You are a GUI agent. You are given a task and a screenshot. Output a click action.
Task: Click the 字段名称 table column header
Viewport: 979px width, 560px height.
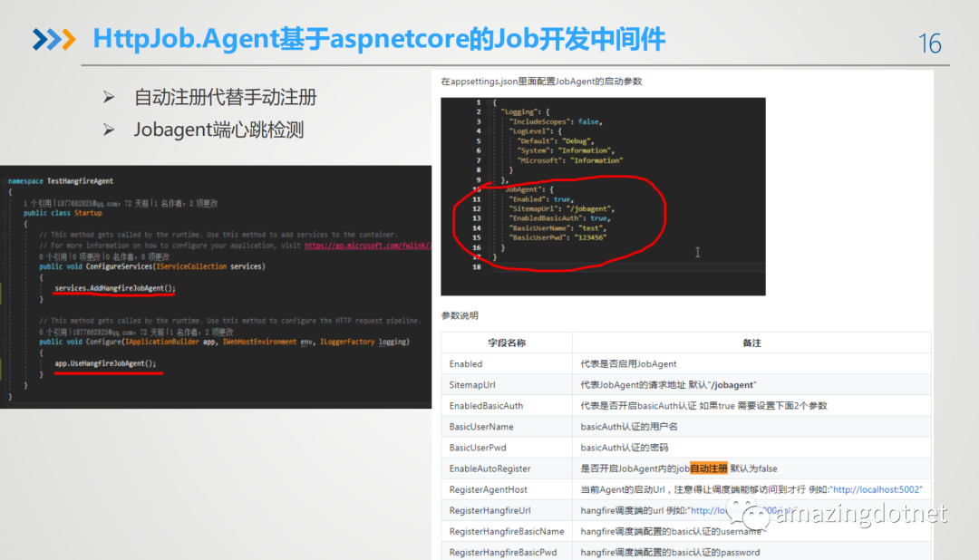tap(507, 343)
